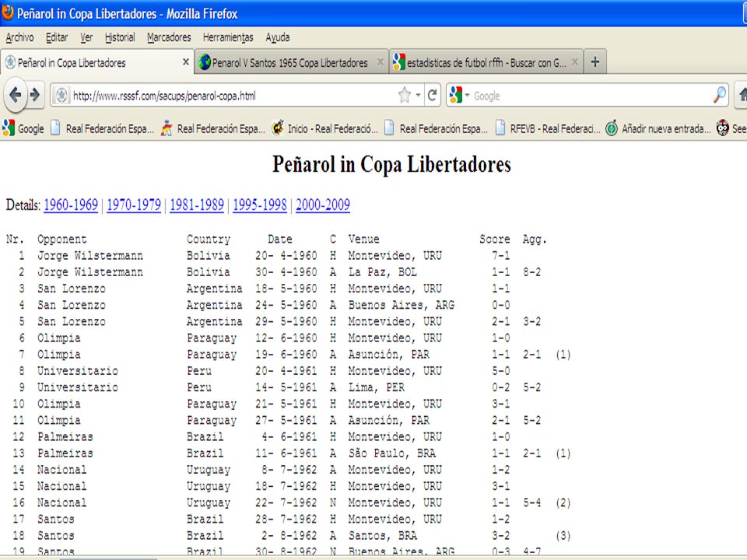Screen dimensions: 747x560
Task: Click Universitario in row 8
Action: (78, 371)
